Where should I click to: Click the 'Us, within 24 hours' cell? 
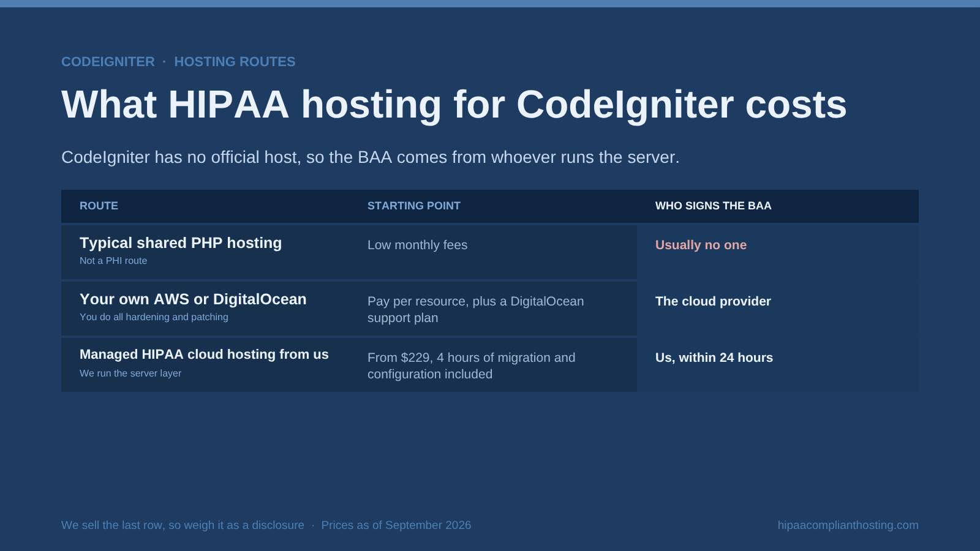click(x=714, y=358)
